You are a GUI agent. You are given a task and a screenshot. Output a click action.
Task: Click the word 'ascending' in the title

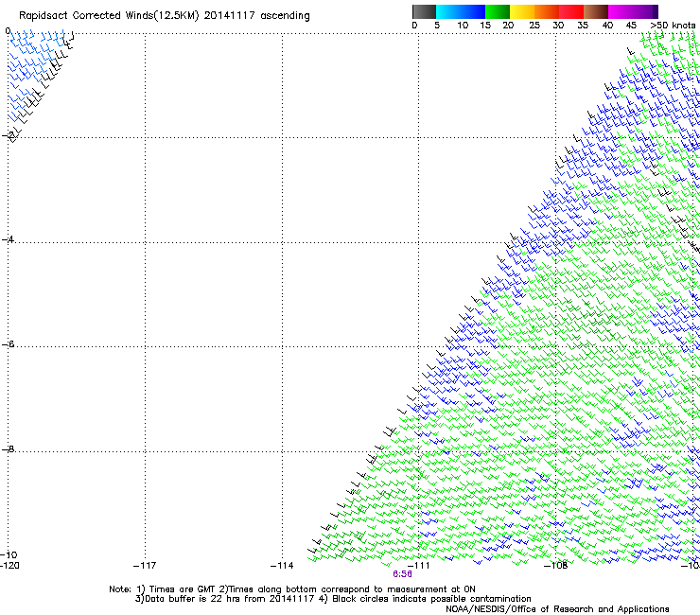285,16
